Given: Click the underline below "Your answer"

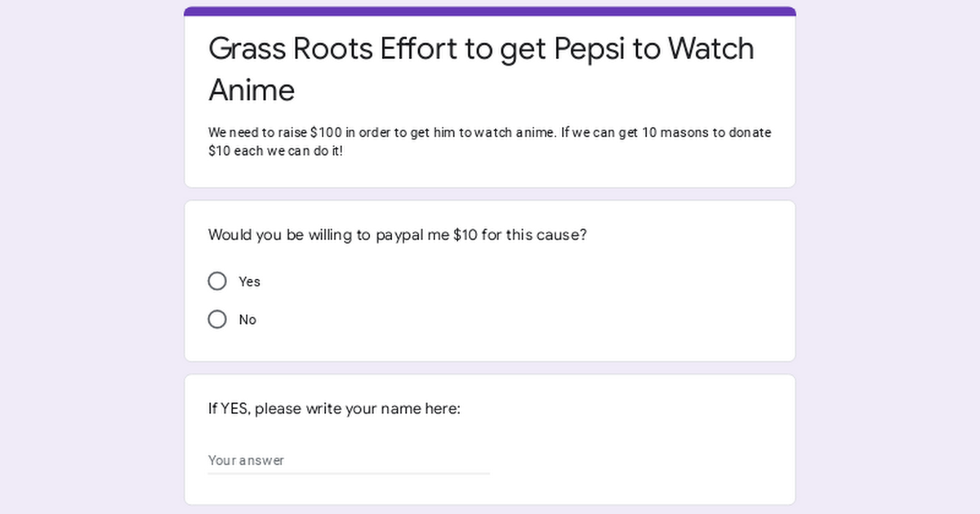Looking at the screenshot, I should [x=349, y=473].
